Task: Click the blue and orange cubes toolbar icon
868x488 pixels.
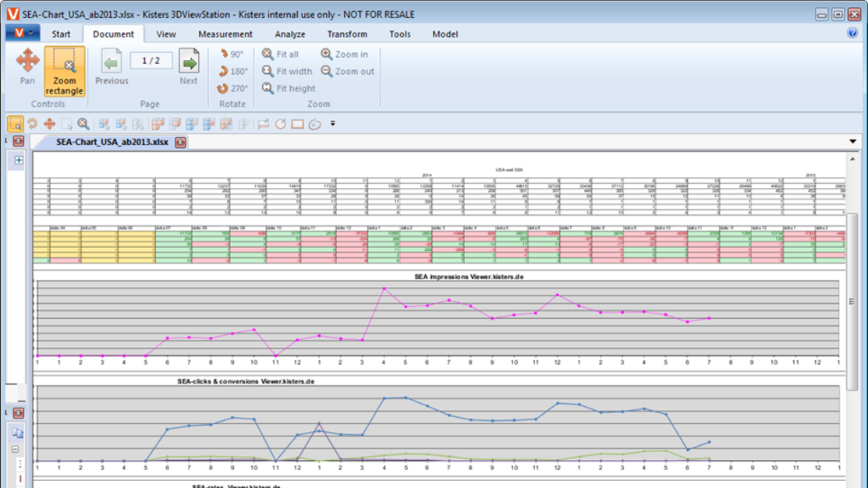Action: point(192,124)
